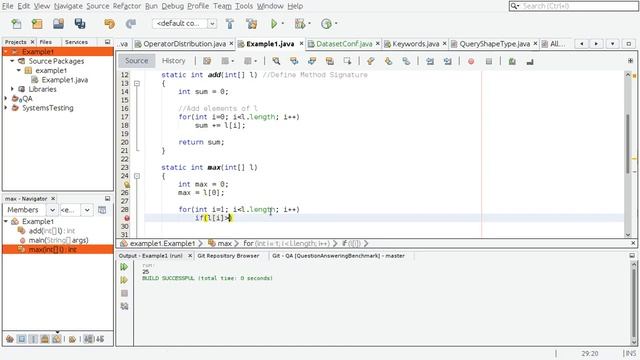The image size is (640, 360).
Task: Click the Comment editor toolbar icon
Action: click(512, 61)
